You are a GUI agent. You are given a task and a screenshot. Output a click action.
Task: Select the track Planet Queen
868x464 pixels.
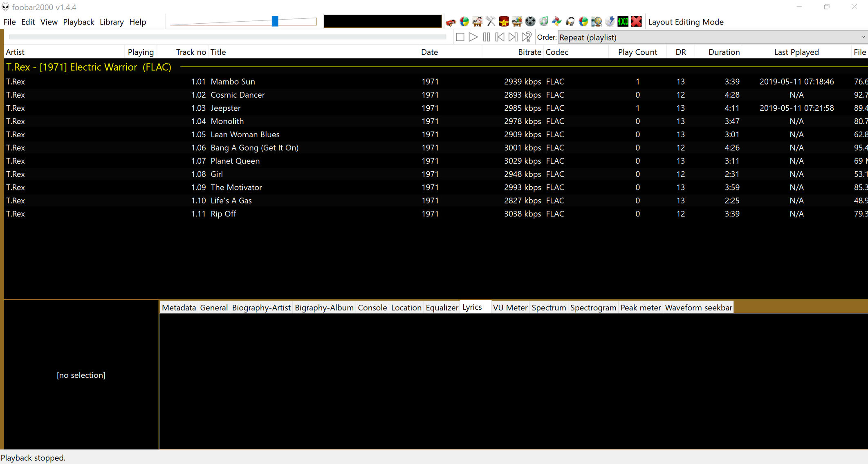436,161
